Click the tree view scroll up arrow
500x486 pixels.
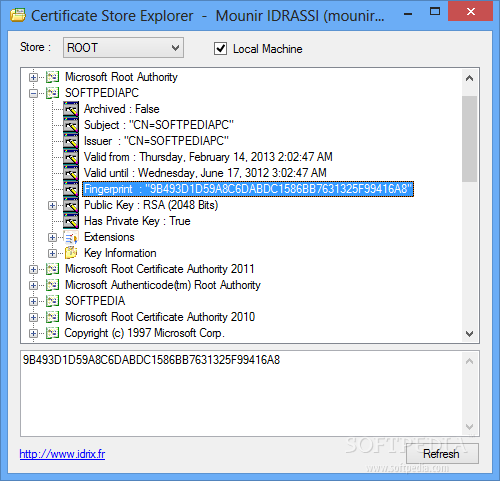469,78
